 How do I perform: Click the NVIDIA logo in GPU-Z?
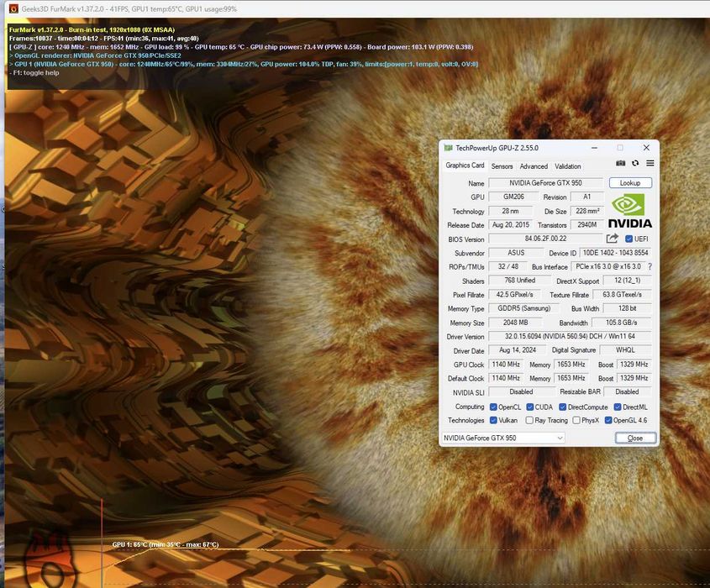[630, 212]
